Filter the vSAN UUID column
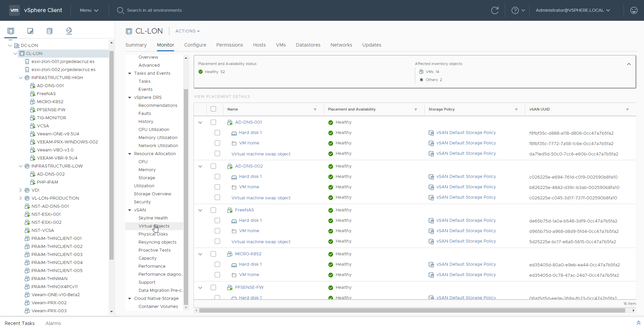Screen dimensions: 644x328 click(x=627, y=110)
